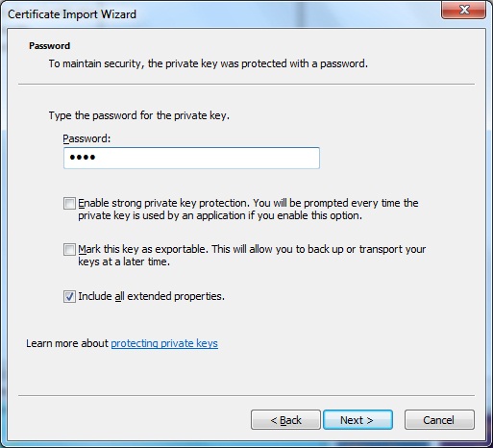Screen dimensions: 493x448
Task: Click the Certificate Import Wizard title bar text
Action: 72,14
